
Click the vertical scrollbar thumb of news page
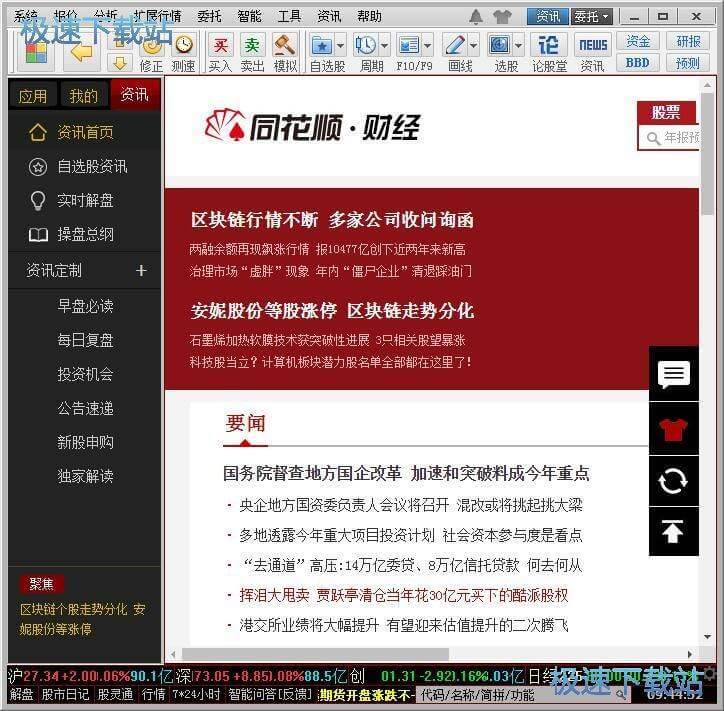707,154
